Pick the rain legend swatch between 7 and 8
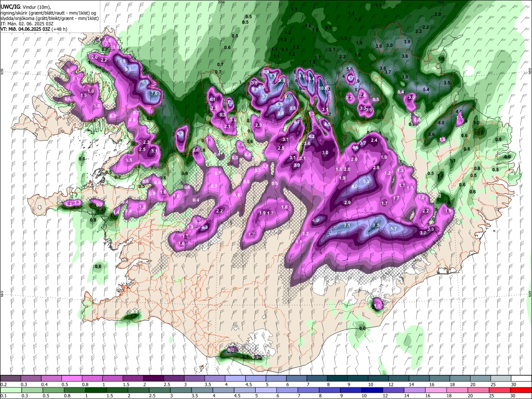 pyautogui.click(x=308, y=390)
